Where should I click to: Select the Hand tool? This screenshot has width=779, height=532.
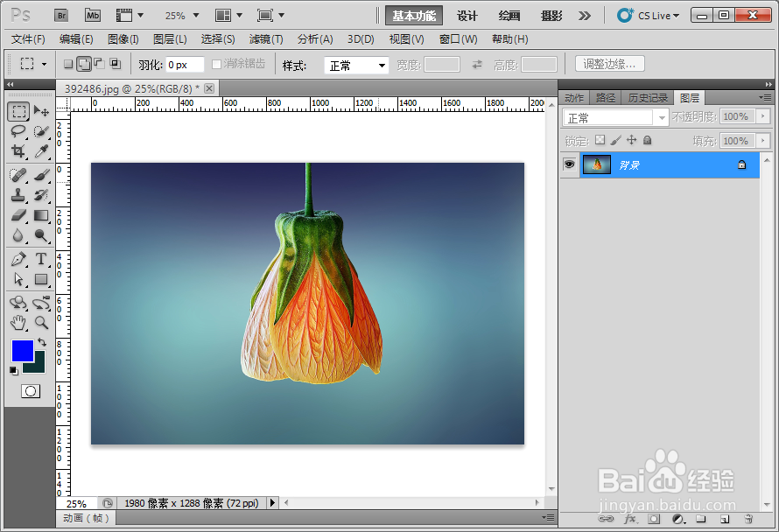(x=18, y=323)
